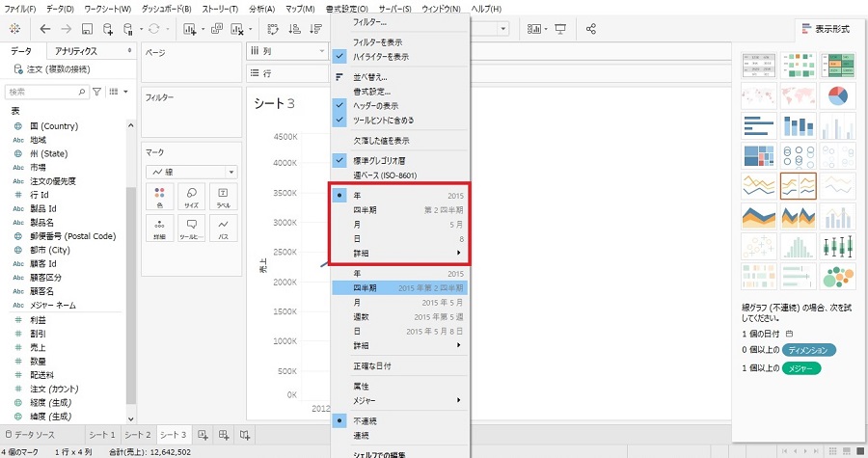Toggle ハイライターを表示 checkbox in the menu

pyautogui.click(x=378, y=57)
